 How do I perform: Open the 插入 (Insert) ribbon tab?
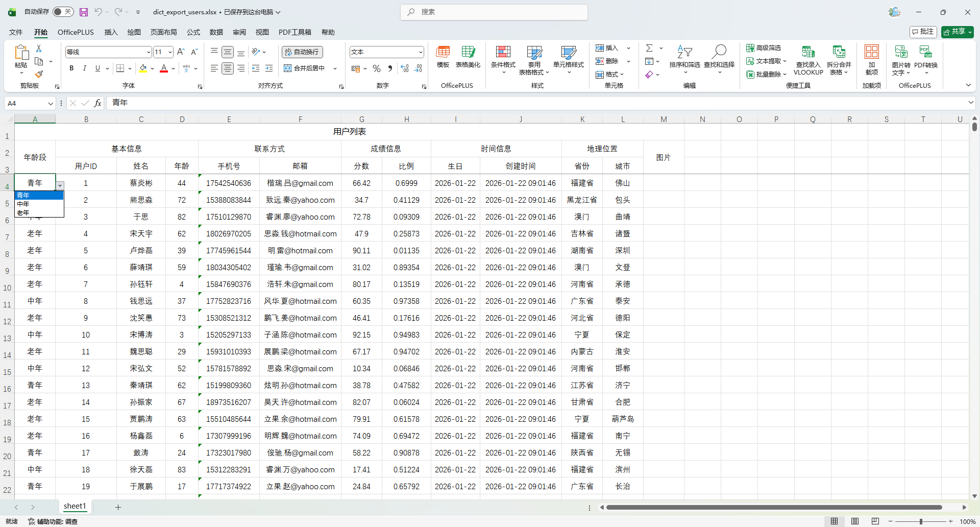[x=111, y=32]
